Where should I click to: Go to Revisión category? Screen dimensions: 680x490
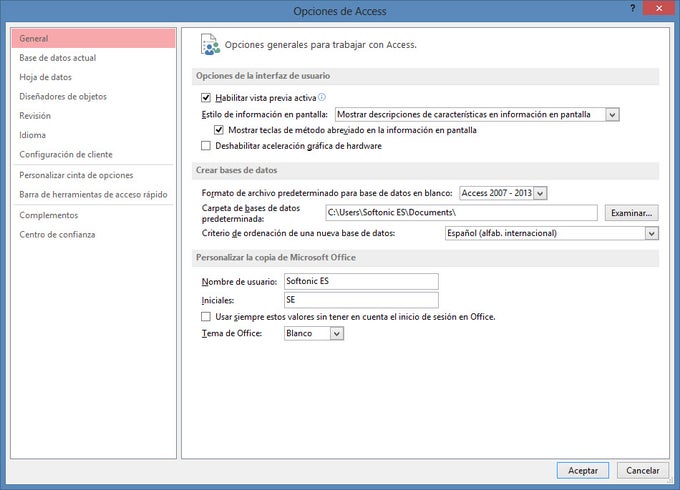click(94, 116)
